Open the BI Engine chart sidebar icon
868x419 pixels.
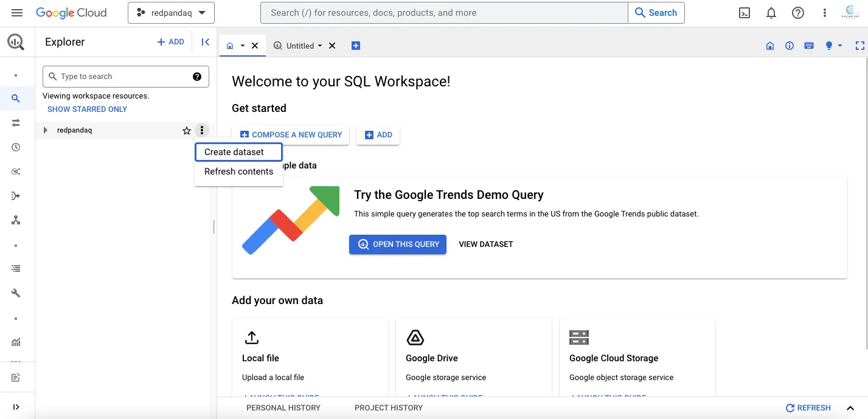(x=16, y=342)
